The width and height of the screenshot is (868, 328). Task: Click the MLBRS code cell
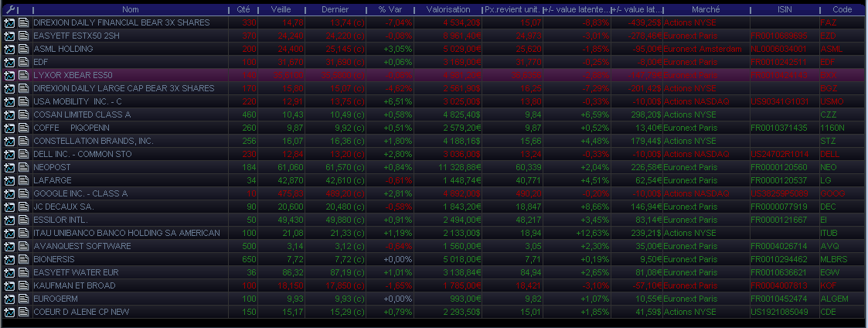(834, 259)
